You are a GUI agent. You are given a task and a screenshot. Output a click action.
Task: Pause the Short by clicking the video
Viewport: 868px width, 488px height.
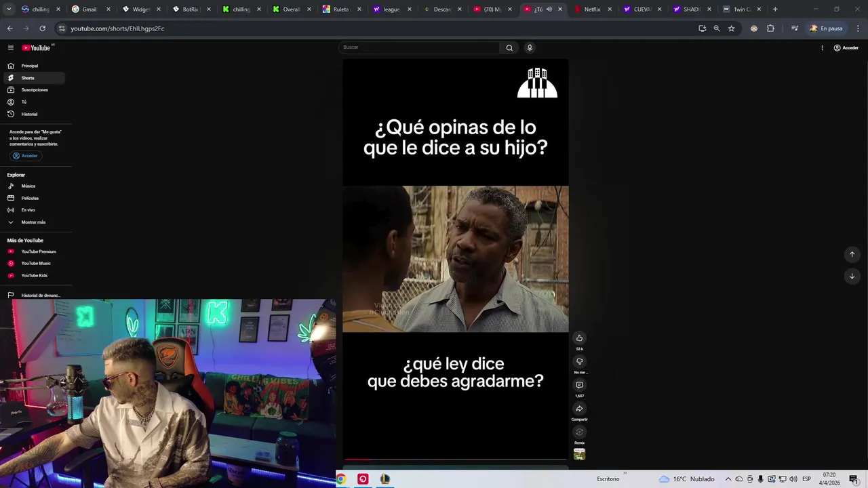[455, 259]
